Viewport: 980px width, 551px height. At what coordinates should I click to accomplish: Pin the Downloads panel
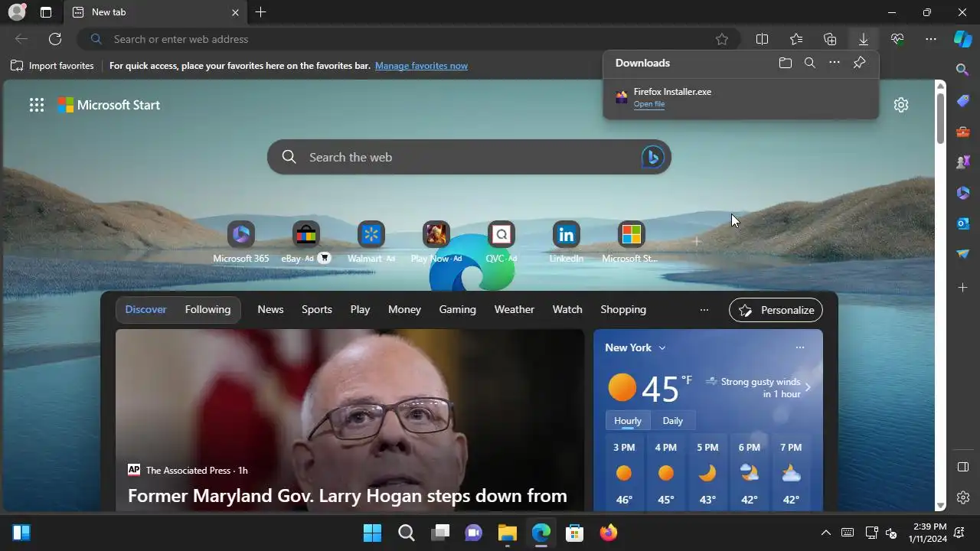(859, 63)
